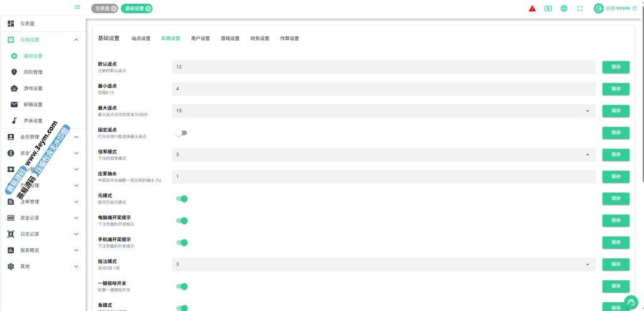This screenshot has height=311, width=644.
Task: Save the 默认返点 setting
Action: (616, 67)
